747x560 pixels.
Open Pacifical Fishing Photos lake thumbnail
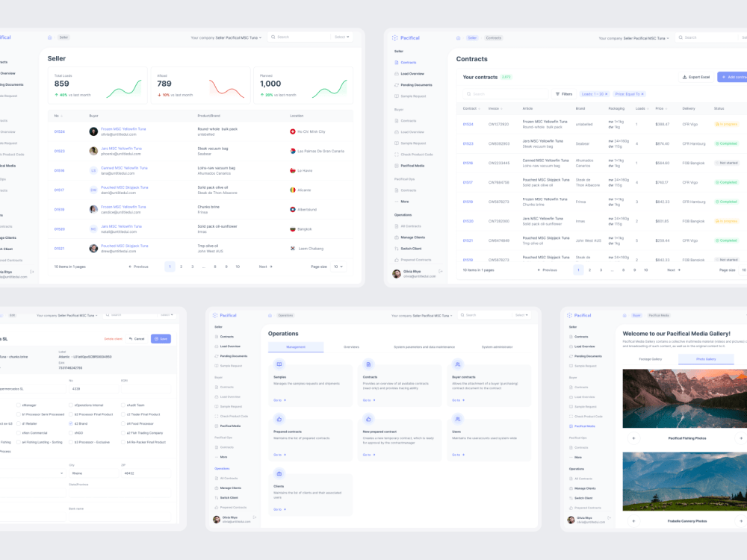[x=684, y=399]
